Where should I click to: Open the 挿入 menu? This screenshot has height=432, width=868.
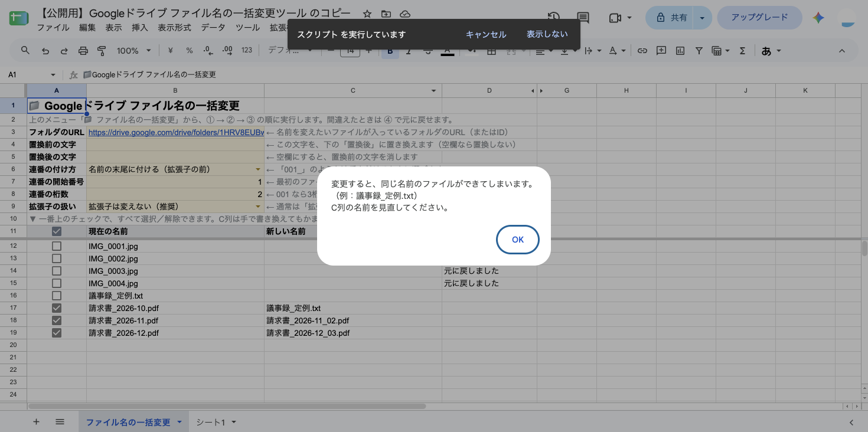tap(140, 28)
